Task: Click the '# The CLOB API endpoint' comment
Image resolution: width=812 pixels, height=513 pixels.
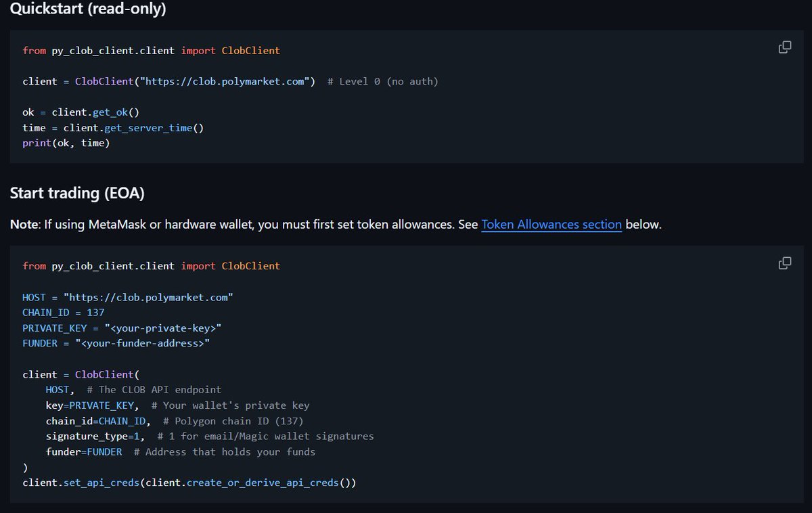Action: 154,390
